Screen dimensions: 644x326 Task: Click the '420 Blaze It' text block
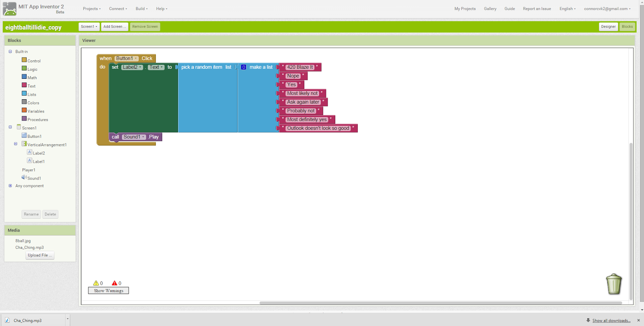pos(300,67)
